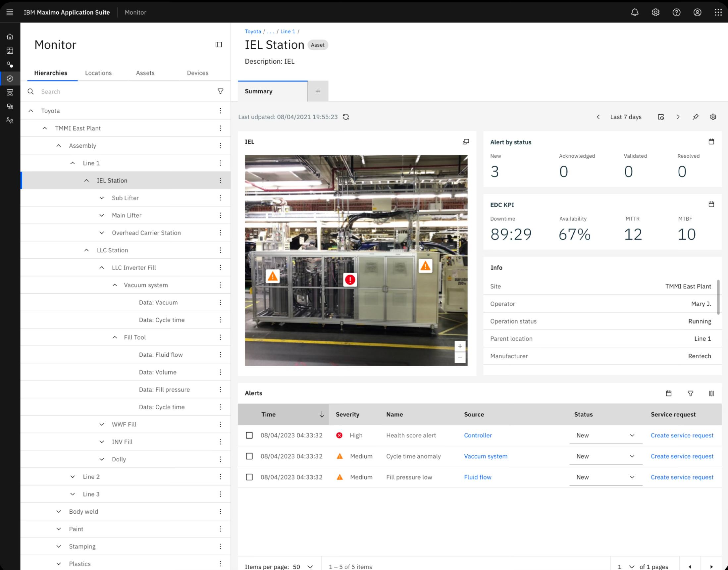
Task: Click the filter icon in hierarchy search
Action: click(221, 91)
